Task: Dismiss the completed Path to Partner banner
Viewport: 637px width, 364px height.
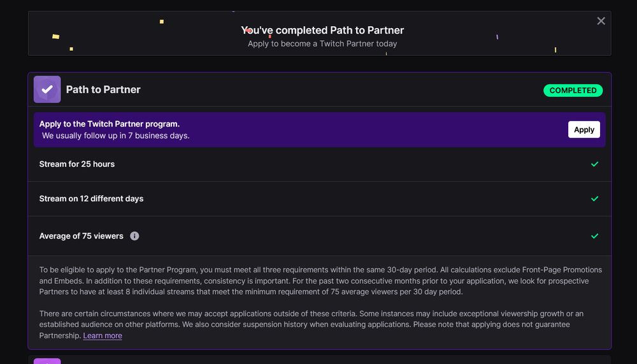Action: (601, 21)
